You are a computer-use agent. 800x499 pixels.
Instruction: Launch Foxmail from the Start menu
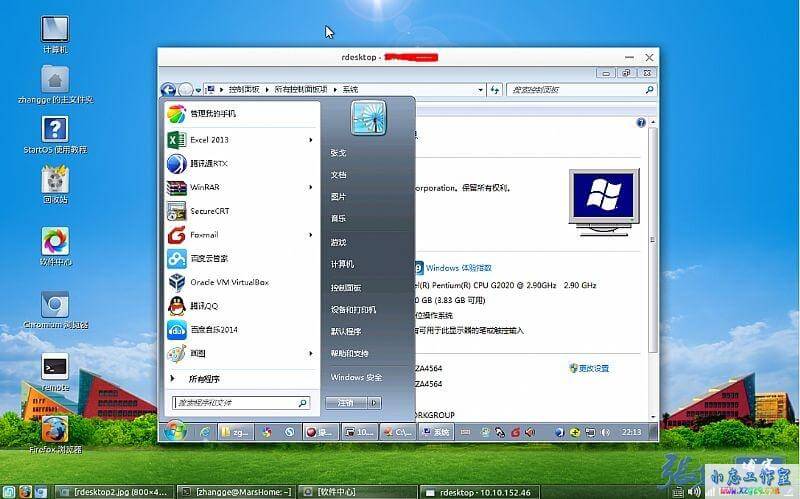click(241, 235)
